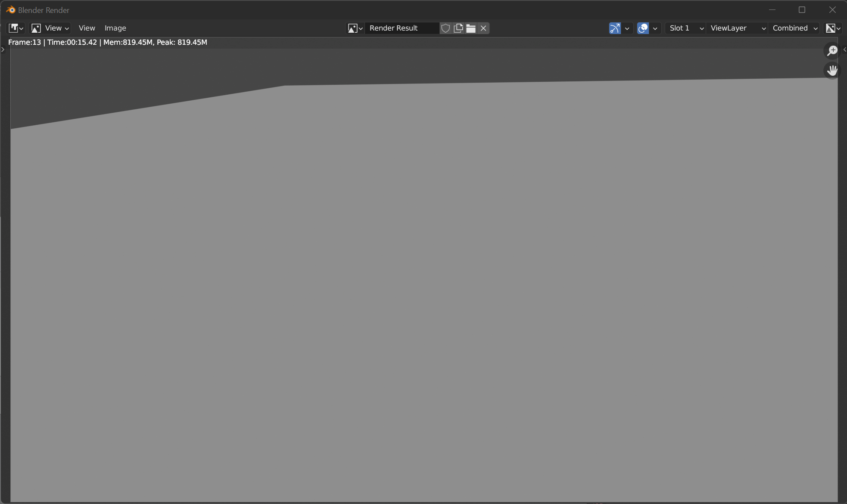
Task: Click the Frame:13 render stats text
Action: tap(108, 42)
